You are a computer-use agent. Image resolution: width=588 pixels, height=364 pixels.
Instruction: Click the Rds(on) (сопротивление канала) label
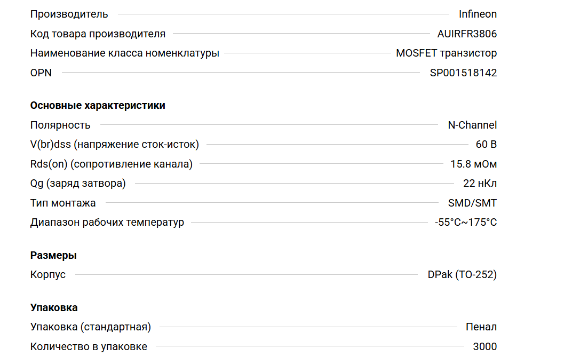111,164
